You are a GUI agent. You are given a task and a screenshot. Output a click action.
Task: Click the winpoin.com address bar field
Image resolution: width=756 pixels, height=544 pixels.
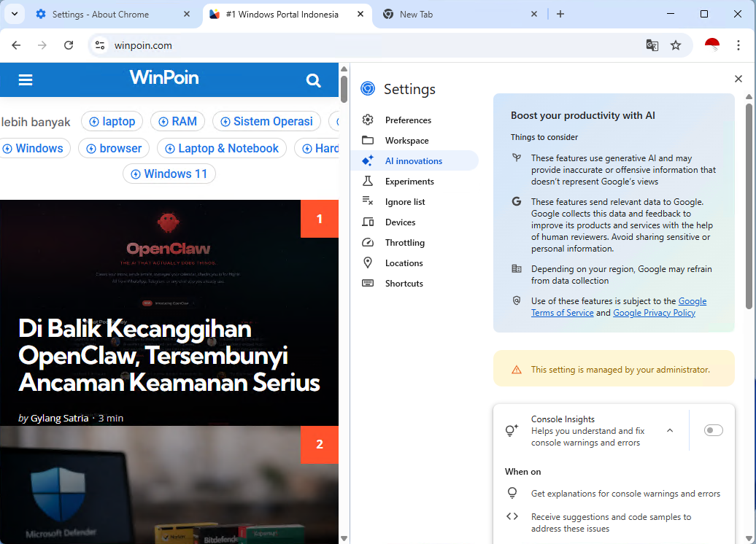point(365,45)
